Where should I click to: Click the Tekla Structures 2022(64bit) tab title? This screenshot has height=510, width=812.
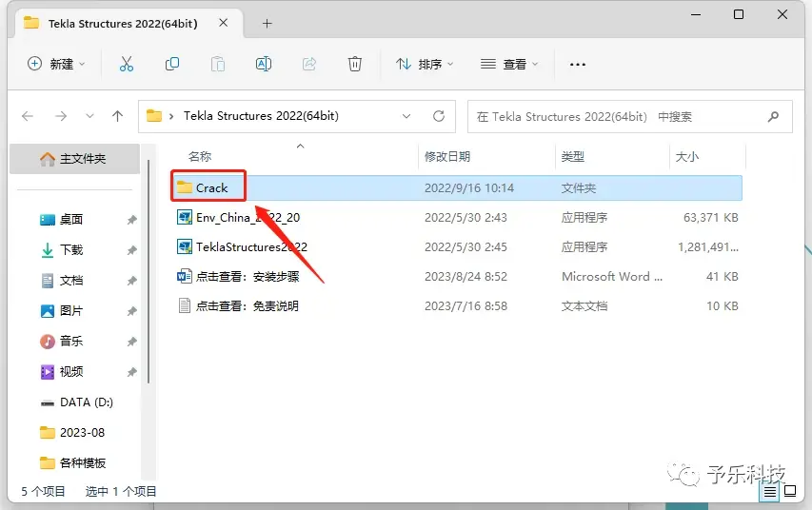pos(123,23)
